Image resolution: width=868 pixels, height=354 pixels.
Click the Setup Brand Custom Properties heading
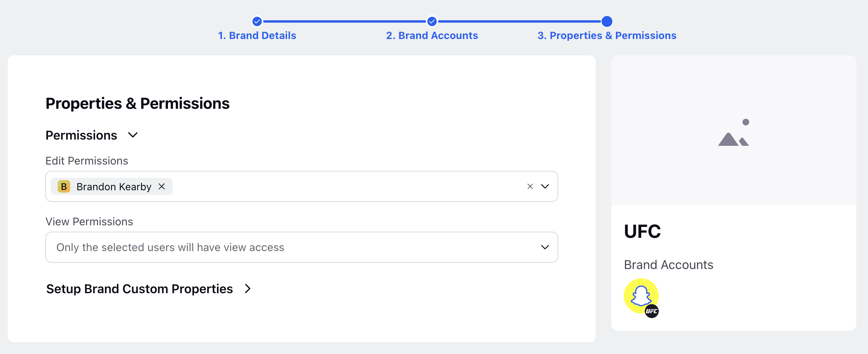pyautogui.click(x=139, y=289)
